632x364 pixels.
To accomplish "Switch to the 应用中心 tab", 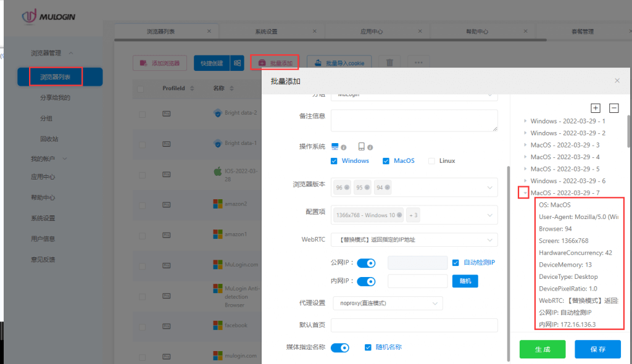I will [x=372, y=31].
